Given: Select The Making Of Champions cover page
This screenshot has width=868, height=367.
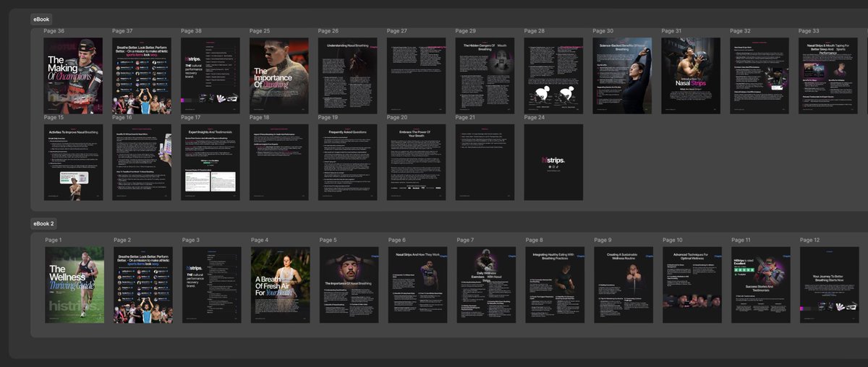Looking at the screenshot, I should coord(73,75).
